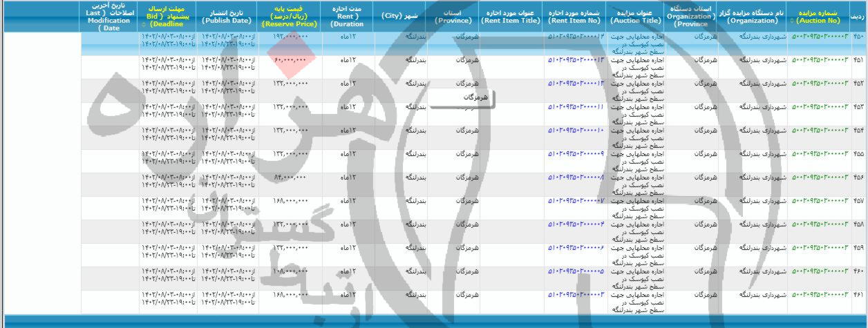
Task: Open rent item link in row ۴۶۰
Action: click(576, 272)
